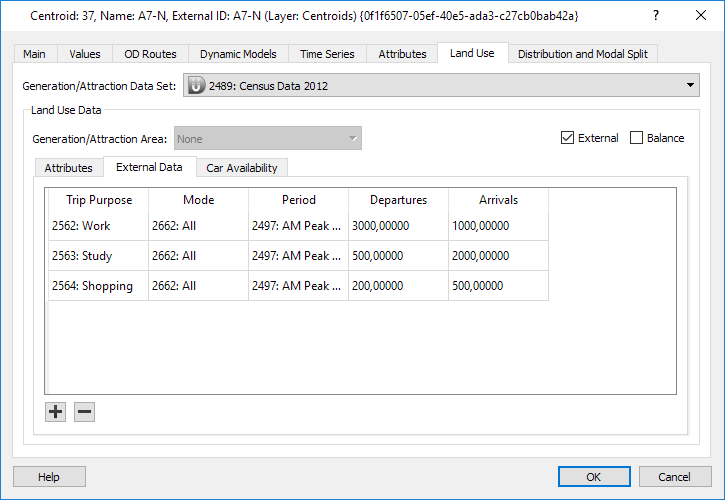Click the Trip Purpose column header
The width and height of the screenshot is (725, 500).
(x=99, y=200)
